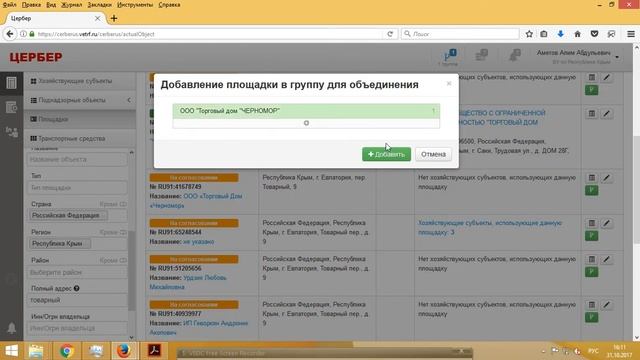The width and height of the screenshot is (640, 360).
Task: Green merge icon for row RU91:65248544
Action: coord(591,236)
